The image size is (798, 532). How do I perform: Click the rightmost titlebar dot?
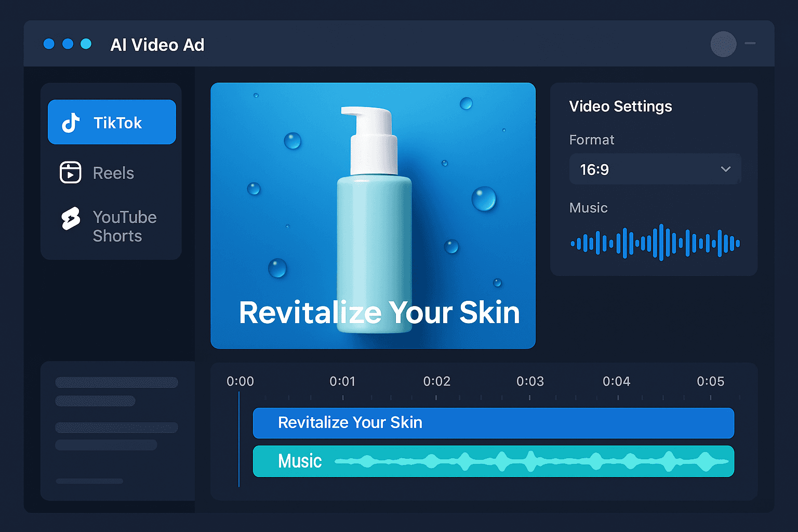(x=85, y=44)
